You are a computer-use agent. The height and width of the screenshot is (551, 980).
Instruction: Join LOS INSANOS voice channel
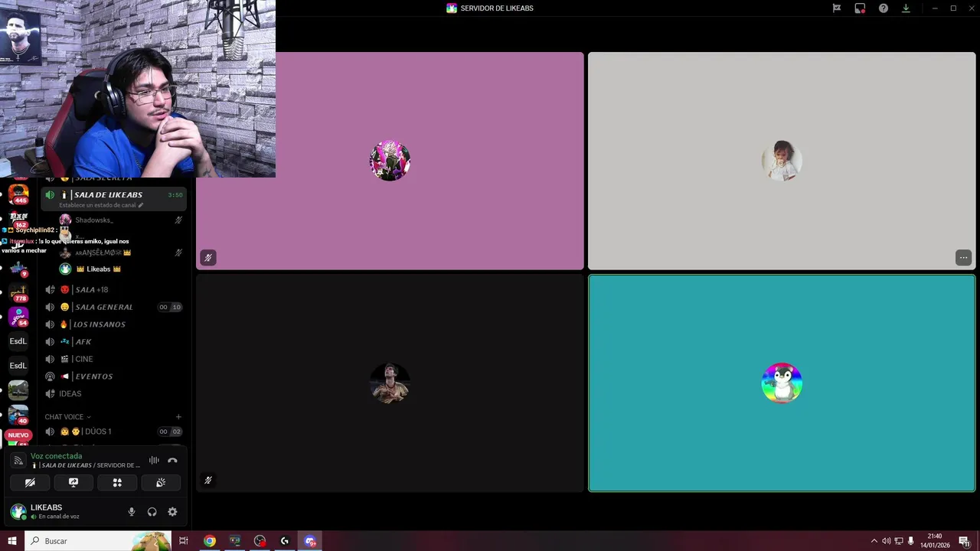[113, 324]
